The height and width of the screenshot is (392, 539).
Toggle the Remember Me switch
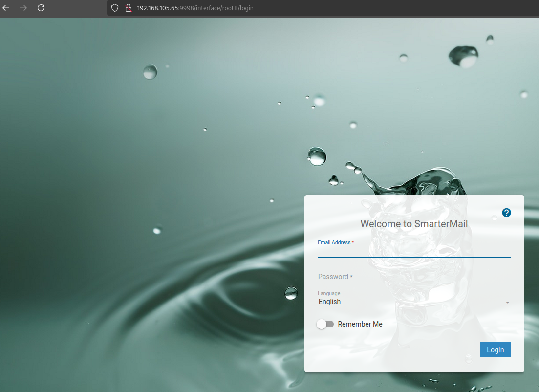(325, 324)
